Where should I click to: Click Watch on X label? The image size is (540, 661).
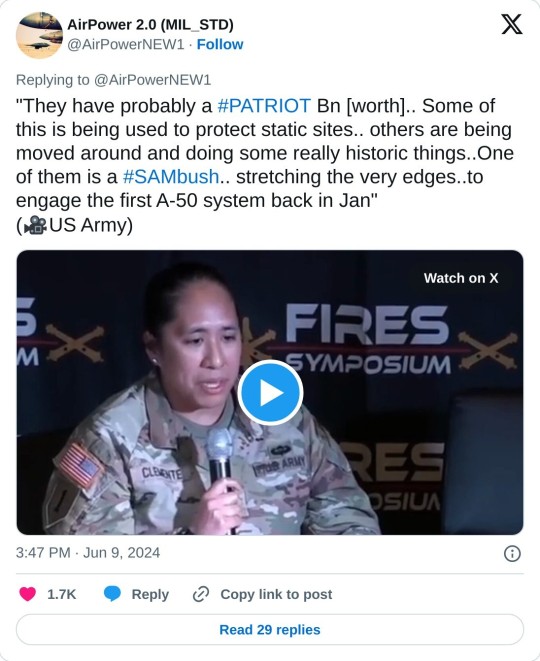pos(461,278)
